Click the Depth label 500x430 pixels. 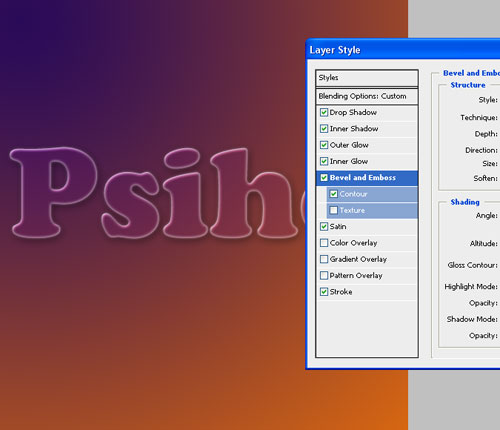[486, 134]
